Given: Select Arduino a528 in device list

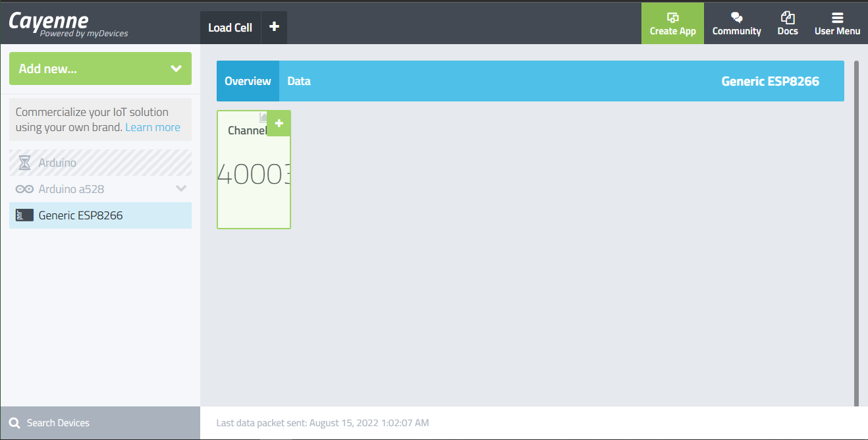Looking at the screenshot, I should (x=71, y=189).
